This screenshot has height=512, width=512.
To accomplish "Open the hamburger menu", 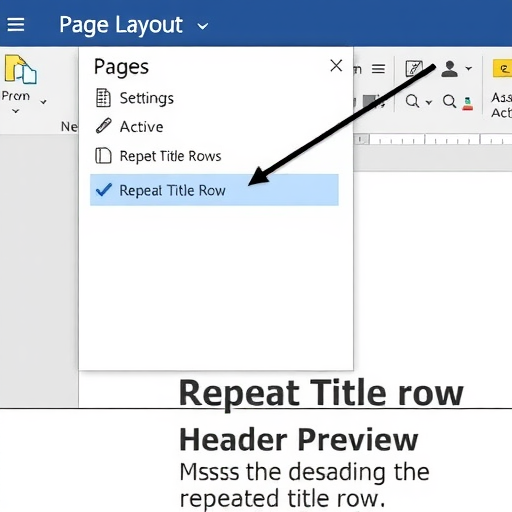I will point(16,25).
